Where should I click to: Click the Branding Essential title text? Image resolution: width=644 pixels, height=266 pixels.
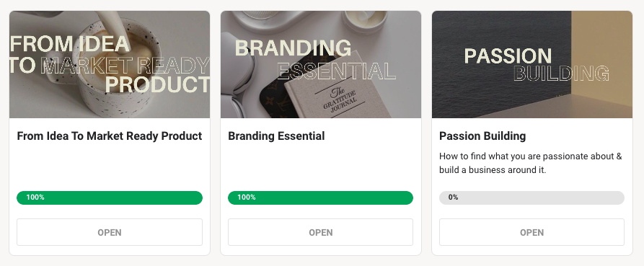276,136
